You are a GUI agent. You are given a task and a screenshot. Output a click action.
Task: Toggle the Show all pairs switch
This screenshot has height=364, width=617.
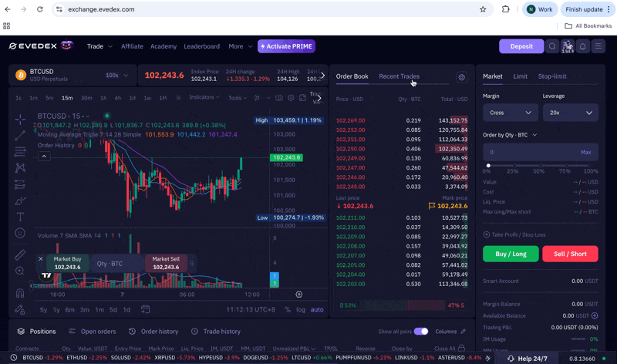point(421,332)
